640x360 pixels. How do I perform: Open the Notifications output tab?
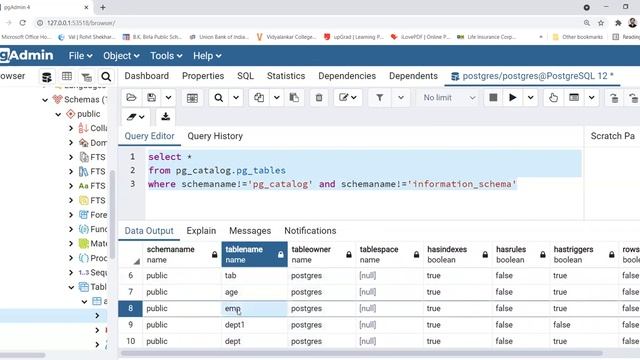coord(310,231)
